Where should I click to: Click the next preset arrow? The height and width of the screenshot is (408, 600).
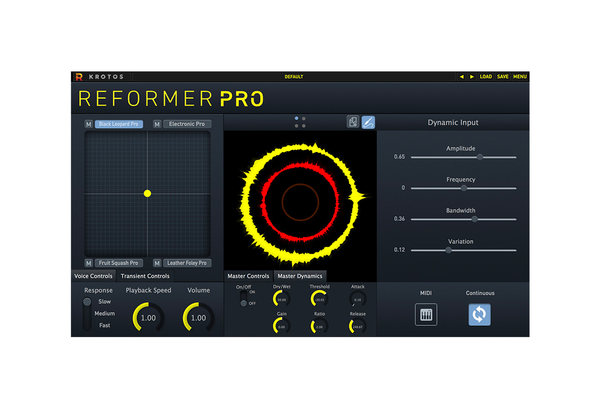click(x=471, y=76)
